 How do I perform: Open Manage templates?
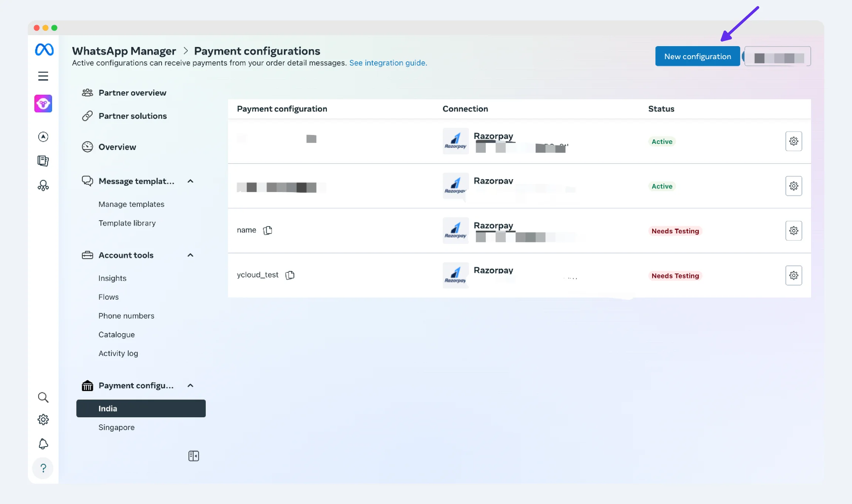131,204
